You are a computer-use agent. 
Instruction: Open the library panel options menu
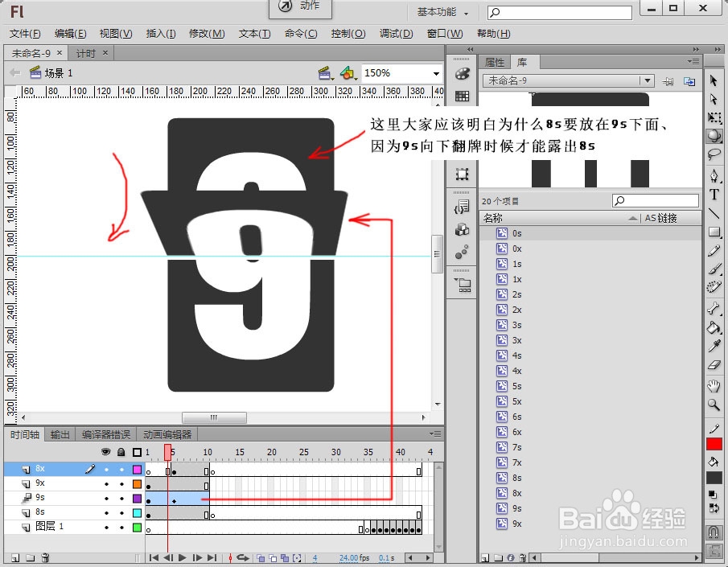tap(693, 61)
